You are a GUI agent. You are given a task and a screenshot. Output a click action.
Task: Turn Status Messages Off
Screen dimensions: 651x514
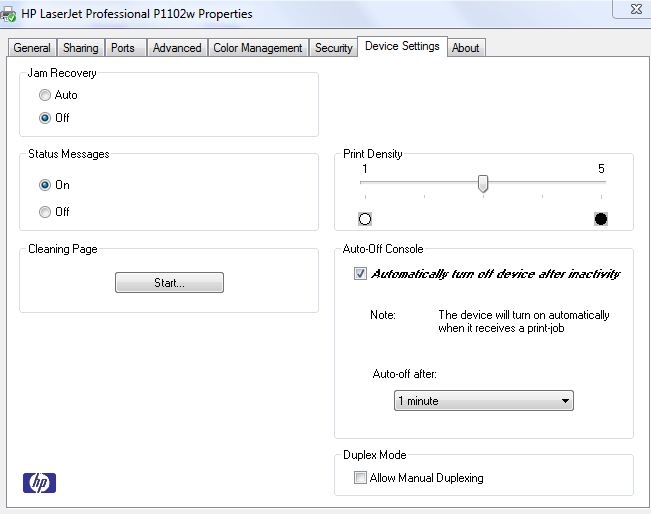[x=45, y=212]
